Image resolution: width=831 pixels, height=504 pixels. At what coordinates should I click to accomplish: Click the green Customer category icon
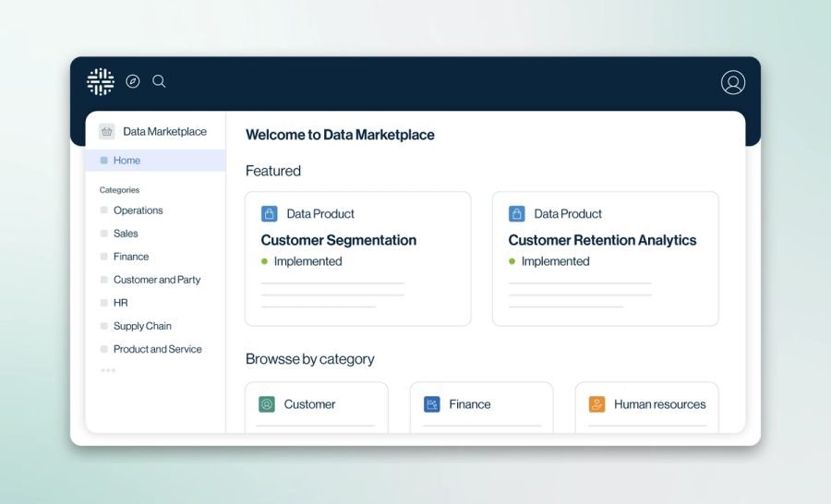pos(267,404)
